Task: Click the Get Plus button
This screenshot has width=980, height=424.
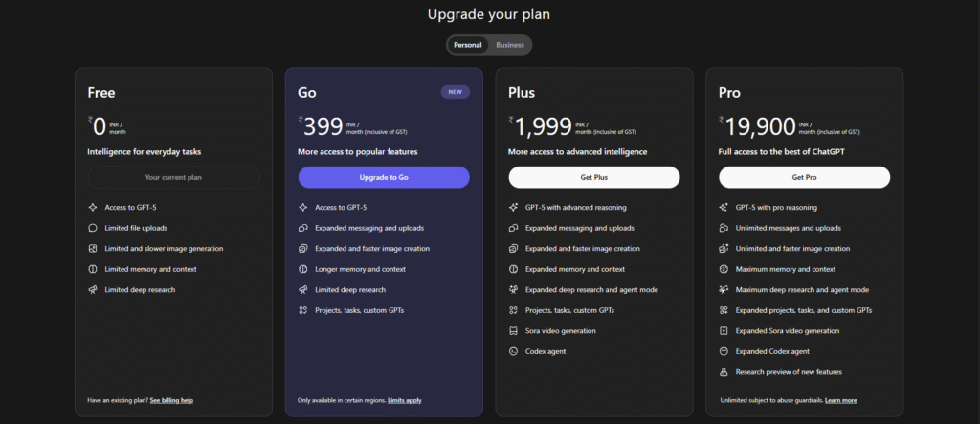Action: click(593, 177)
